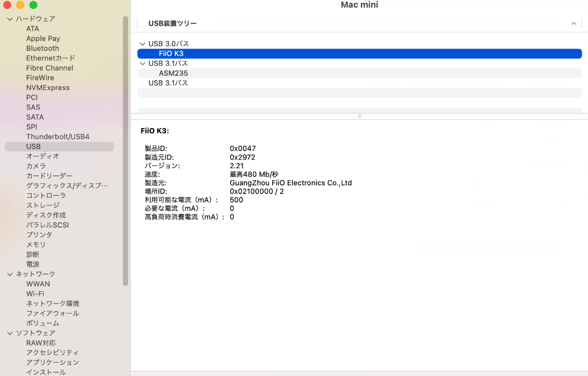The image size is (588, 376).
Task: Select SPI in the sidebar
Action: pos(31,127)
